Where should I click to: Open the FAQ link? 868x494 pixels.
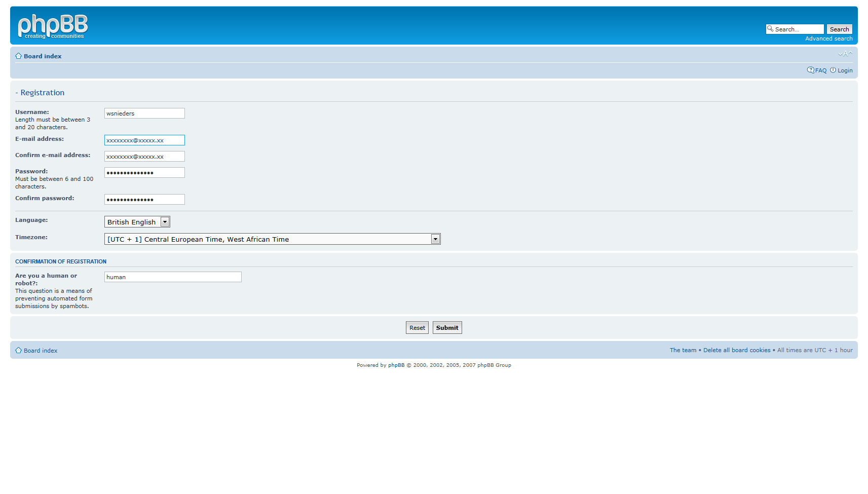pos(821,71)
